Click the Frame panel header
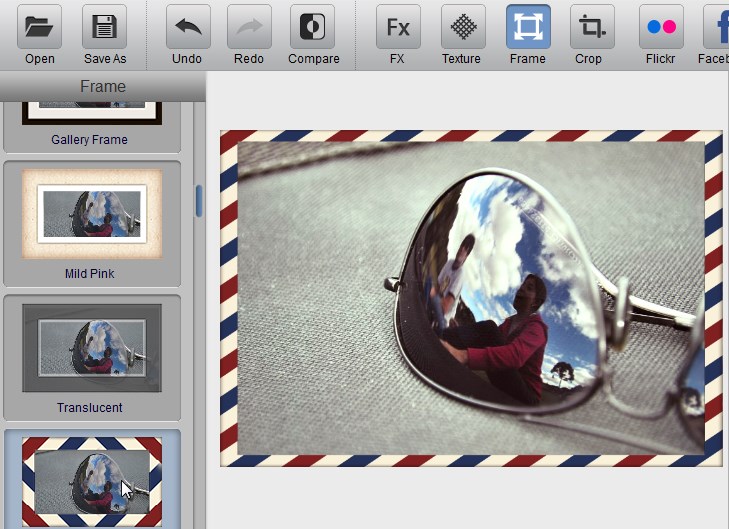The image size is (729, 529). tap(103, 86)
